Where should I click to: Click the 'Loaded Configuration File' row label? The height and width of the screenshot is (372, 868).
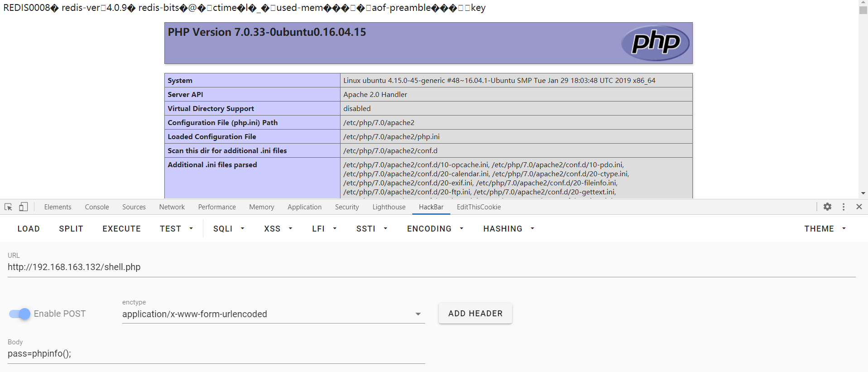(x=212, y=136)
